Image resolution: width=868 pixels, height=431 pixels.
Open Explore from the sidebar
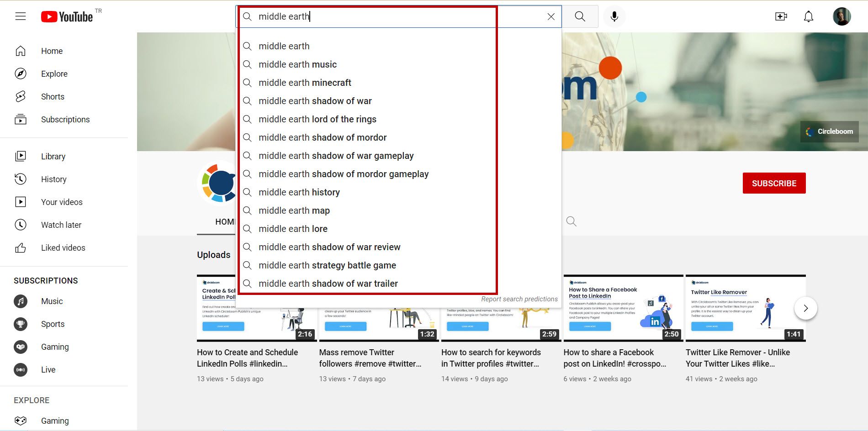pos(54,74)
